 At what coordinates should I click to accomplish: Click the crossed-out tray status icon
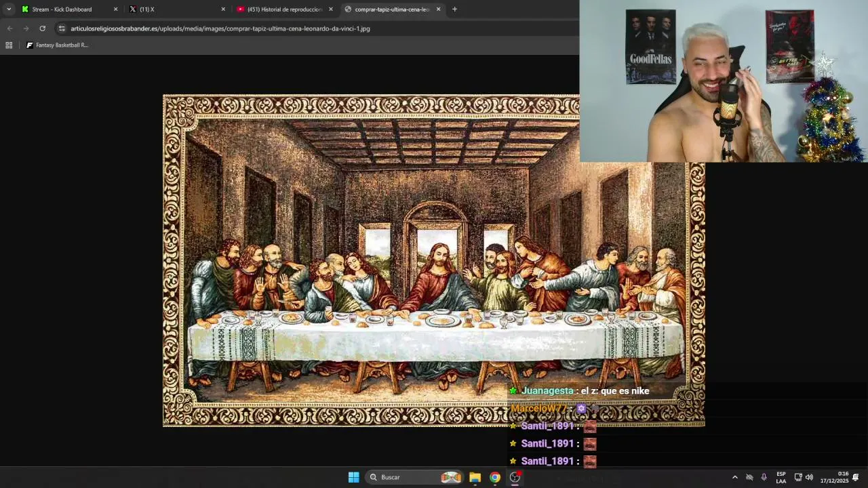coord(749,477)
